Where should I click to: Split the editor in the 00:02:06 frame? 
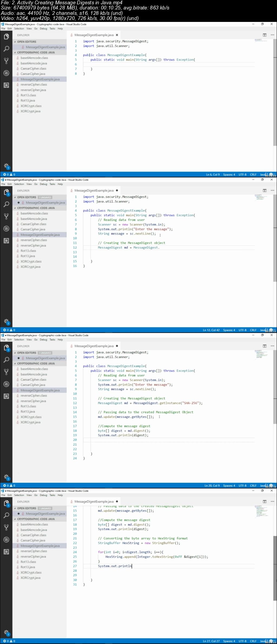tap(265, 35)
